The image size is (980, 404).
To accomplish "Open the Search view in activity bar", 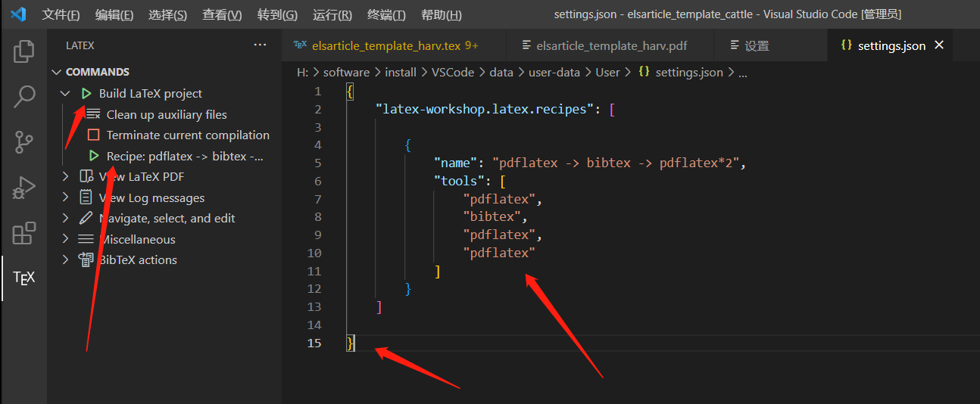I will [23, 96].
